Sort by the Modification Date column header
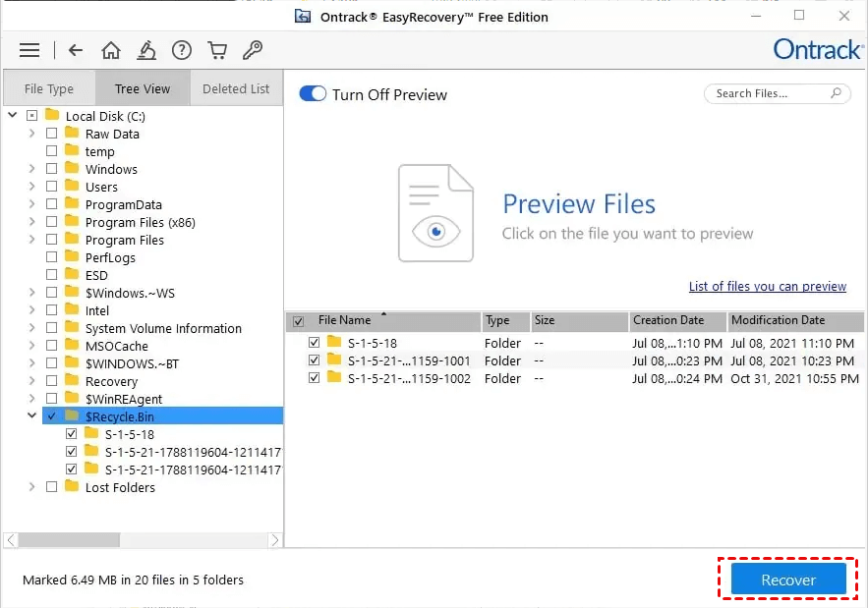The height and width of the screenshot is (608, 868). 795,321
